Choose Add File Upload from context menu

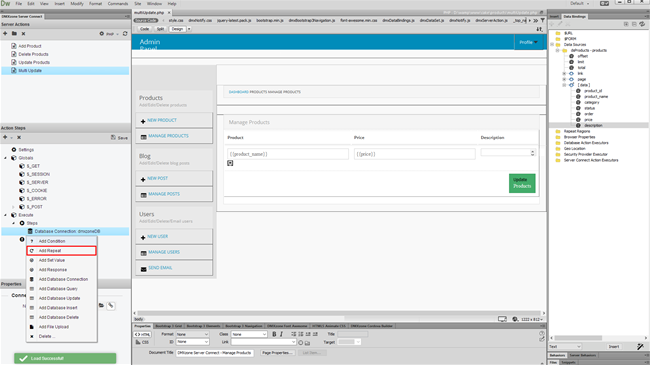[61, 327]
